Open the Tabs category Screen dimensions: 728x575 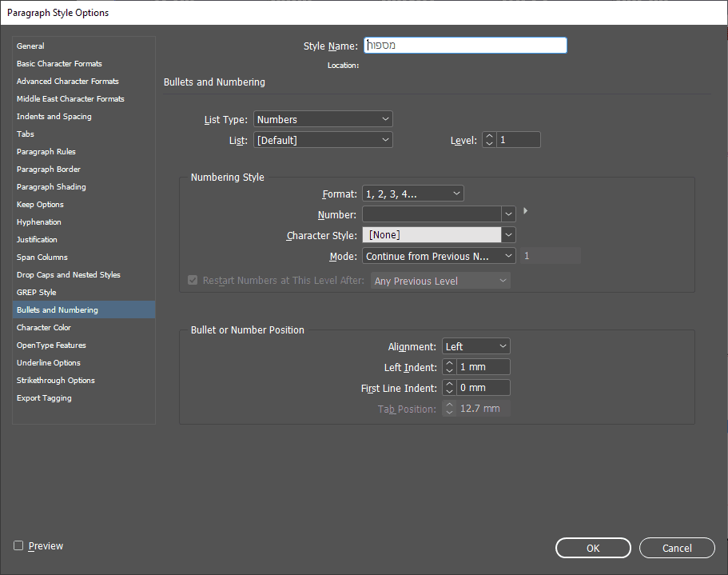(84, 134)
